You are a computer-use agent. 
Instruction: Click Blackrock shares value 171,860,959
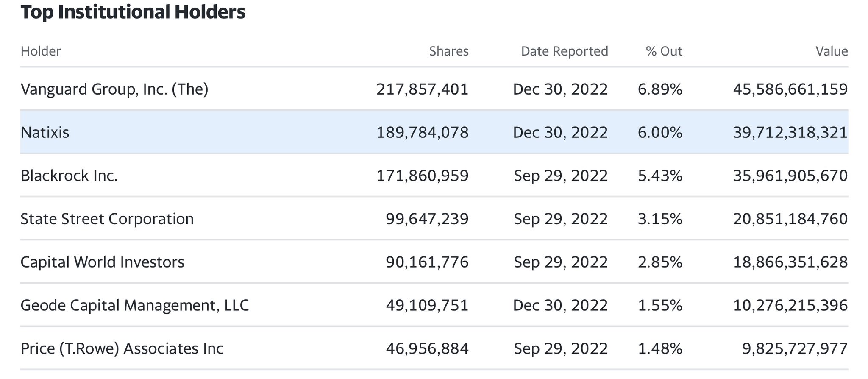pyautogui.click(x=423, y=176)
